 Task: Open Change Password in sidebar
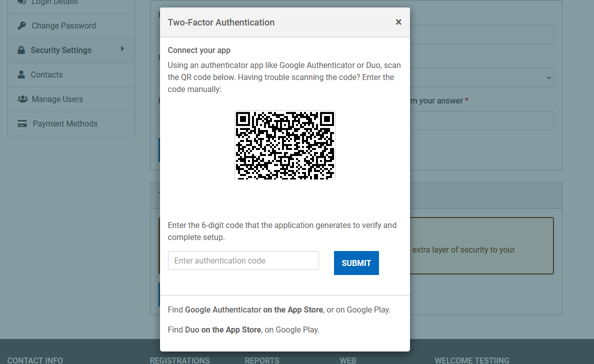click(71, 26)
